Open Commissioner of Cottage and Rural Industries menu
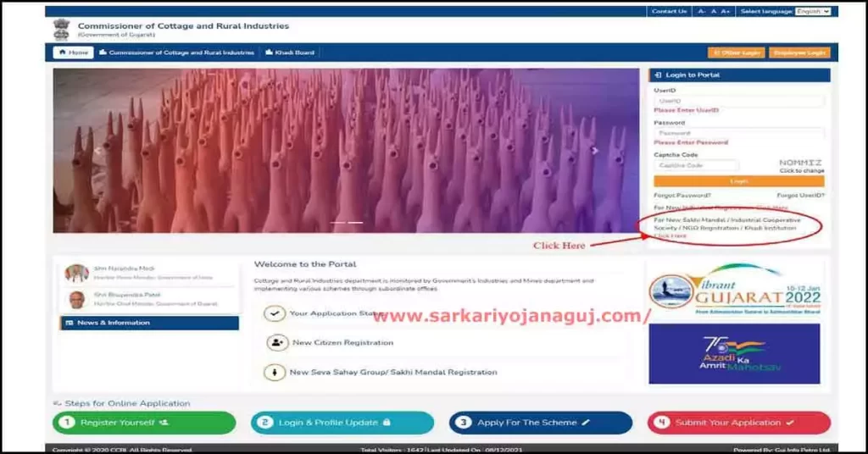The width and height of the screenshot is (868, 454). click(x=176, y=53)
